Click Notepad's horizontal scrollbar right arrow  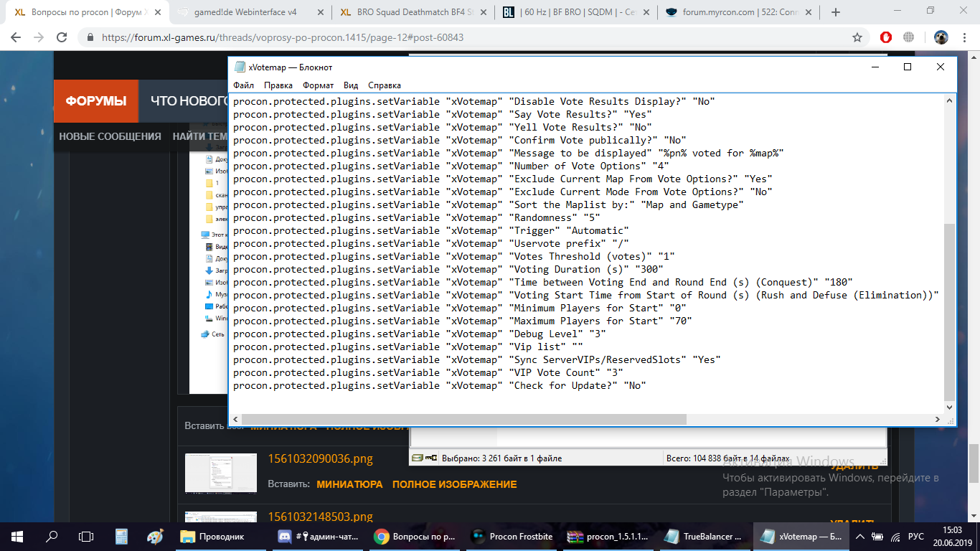coord(937,420)
